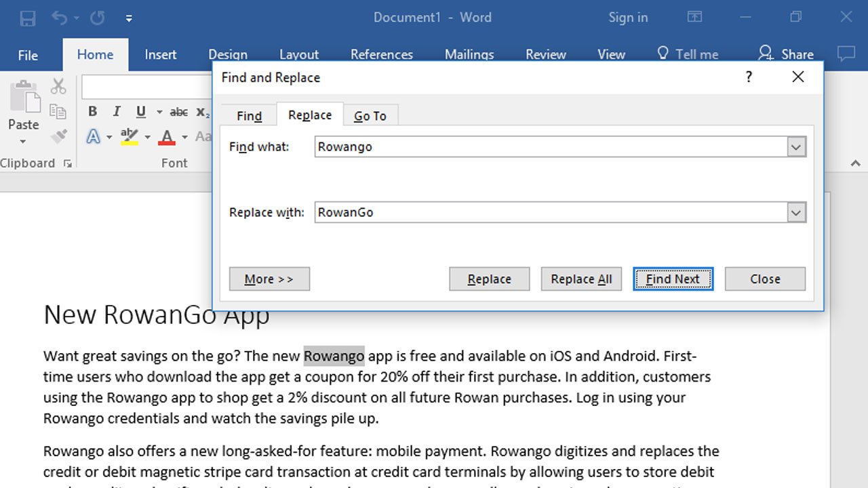
Task: Toggle Italic formatting
Action: tap(117, 112)
